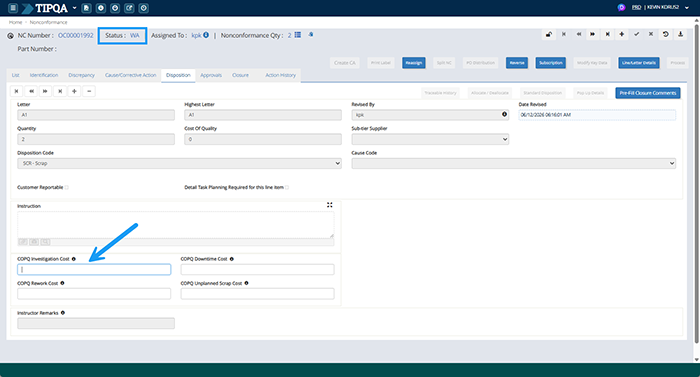The height and width of the screenshot is (377, 700).
Task: Open the Cause Code dropdown
Action: 513,163
